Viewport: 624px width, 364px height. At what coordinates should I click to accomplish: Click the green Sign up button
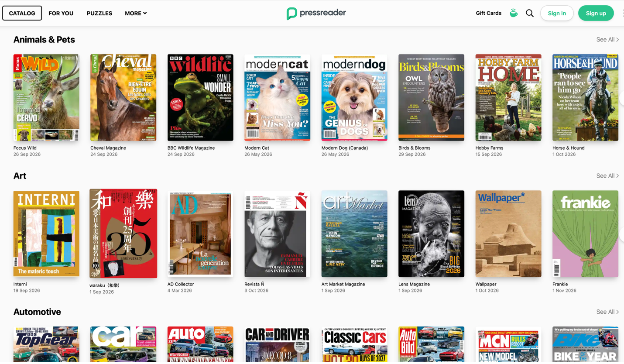point(596,13)
